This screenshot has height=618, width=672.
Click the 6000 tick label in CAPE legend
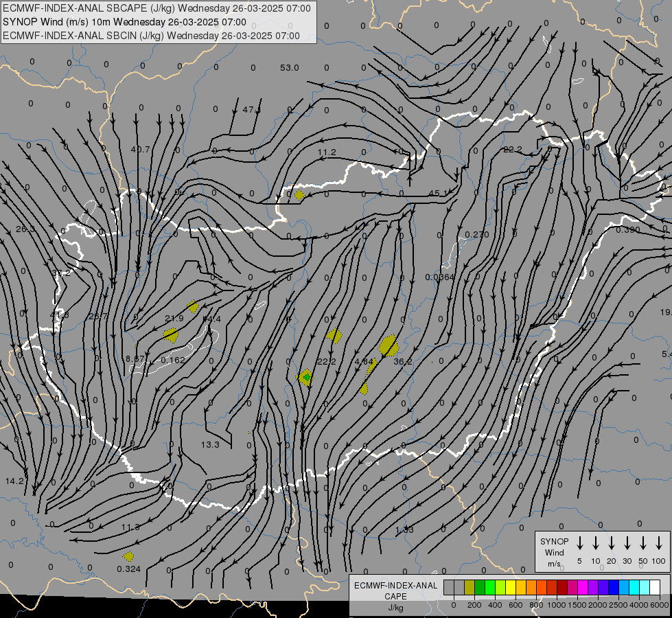660,605
